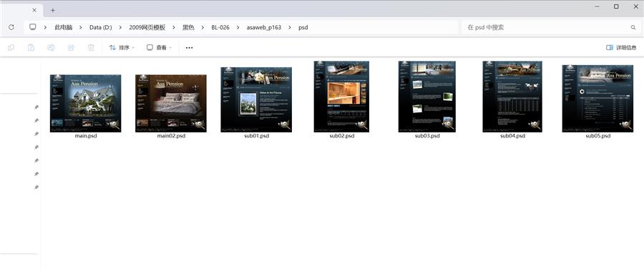The width and height of the screenshot is (644, 272).
Task: Click the refresh icon
Action: (x=11, y=27)
